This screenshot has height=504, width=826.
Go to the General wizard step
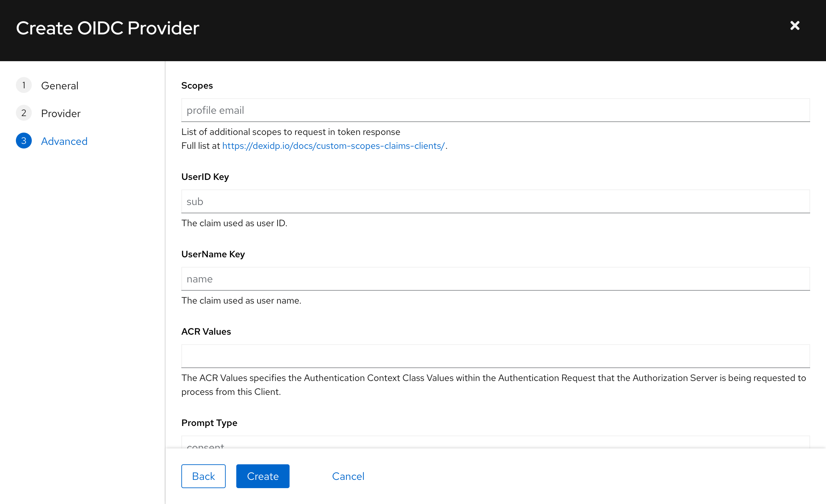point(60,85)
